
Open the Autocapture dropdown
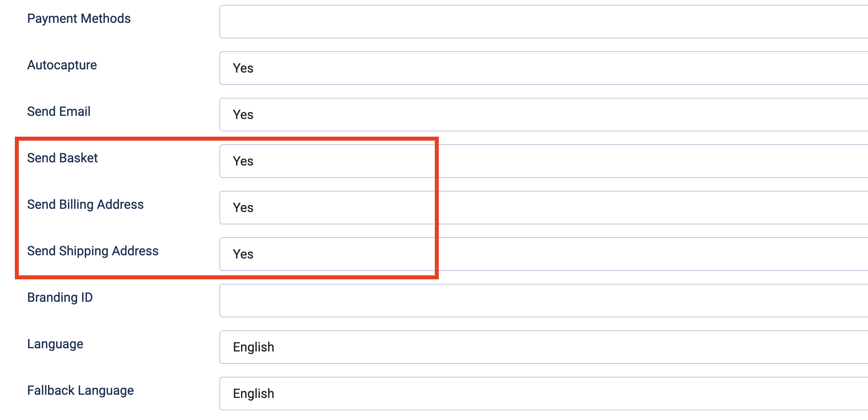tap(400, 68)
